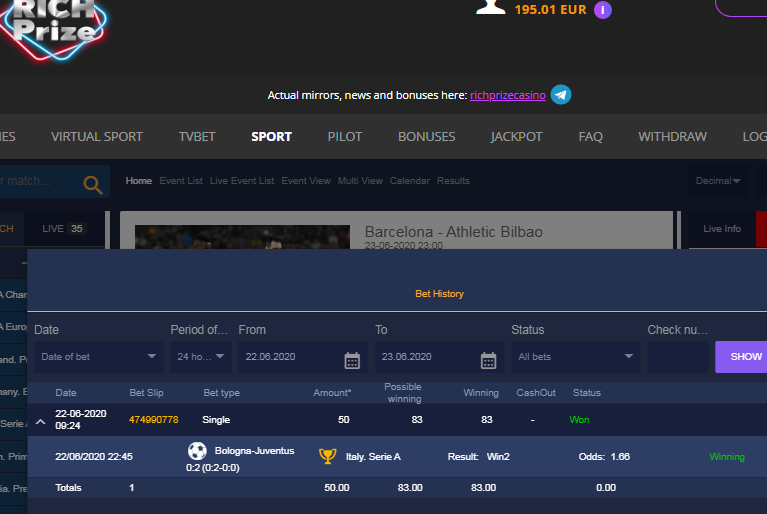Click the purple balance info icon
This screenshot has width=767, height=514.
[602, 10]
